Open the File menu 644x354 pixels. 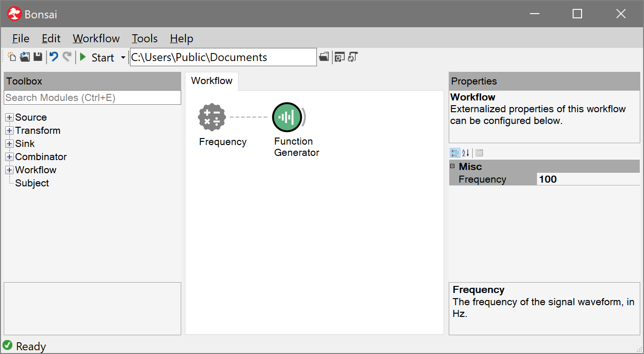[x=21, y=38]
